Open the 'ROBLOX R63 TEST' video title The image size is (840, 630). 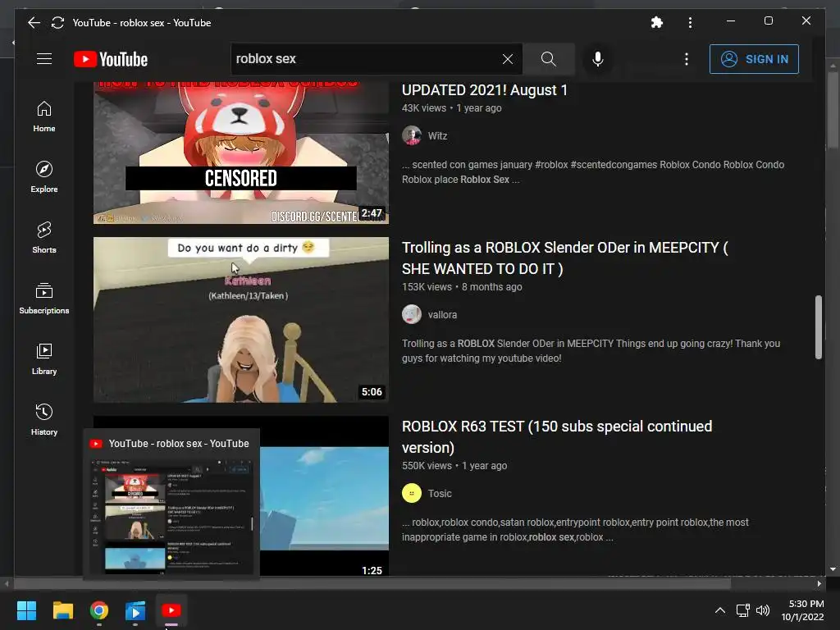tap(557, 436)
